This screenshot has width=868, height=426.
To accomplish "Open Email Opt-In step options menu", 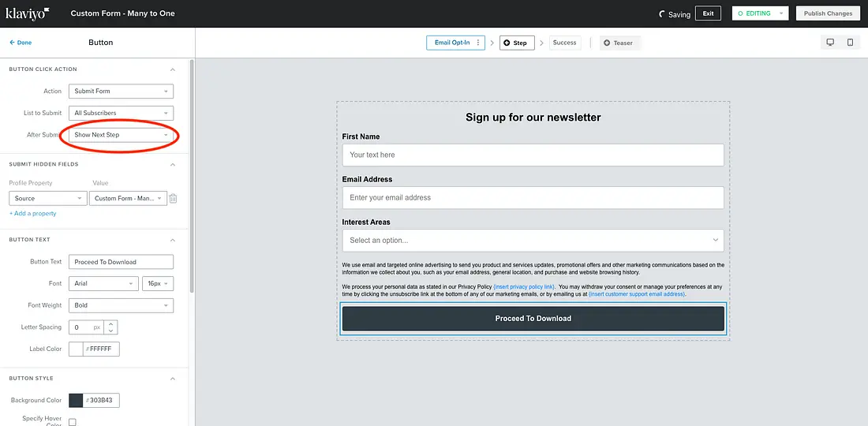I will click(x=478, y=43).
